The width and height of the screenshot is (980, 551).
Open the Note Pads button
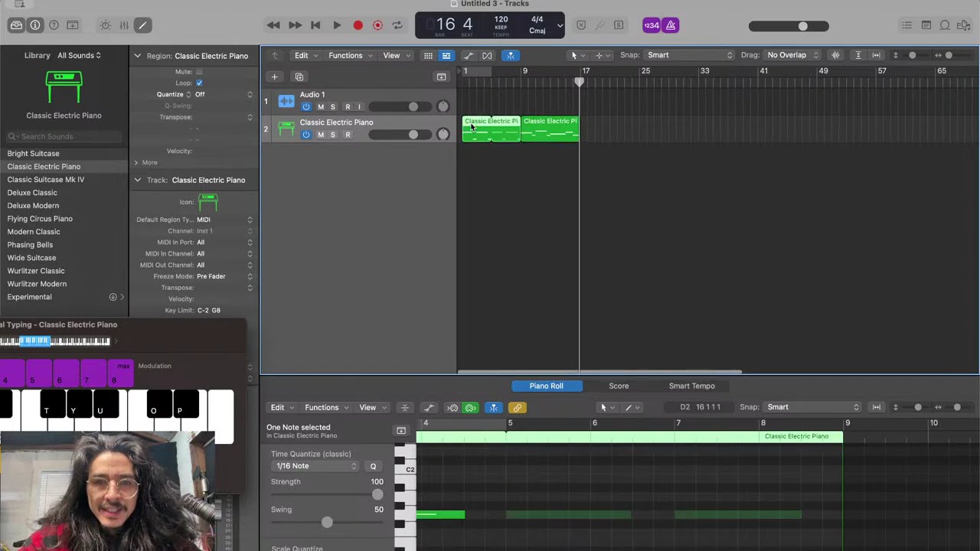(926, 25)
